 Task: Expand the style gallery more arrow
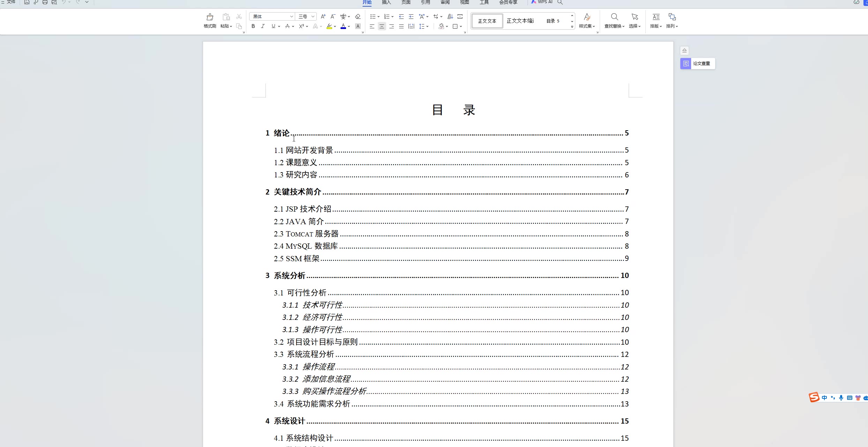[572, 27]
